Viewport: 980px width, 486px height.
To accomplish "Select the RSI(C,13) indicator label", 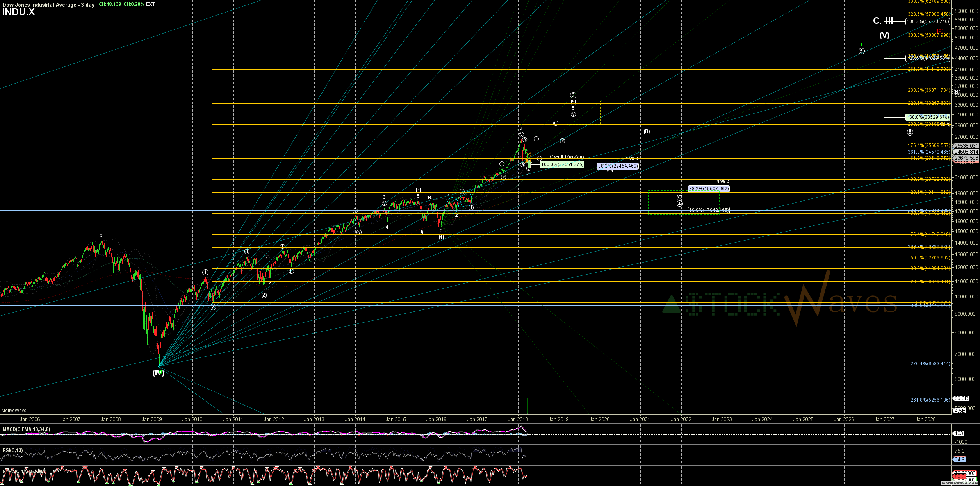I will click(x=12, y=450).
